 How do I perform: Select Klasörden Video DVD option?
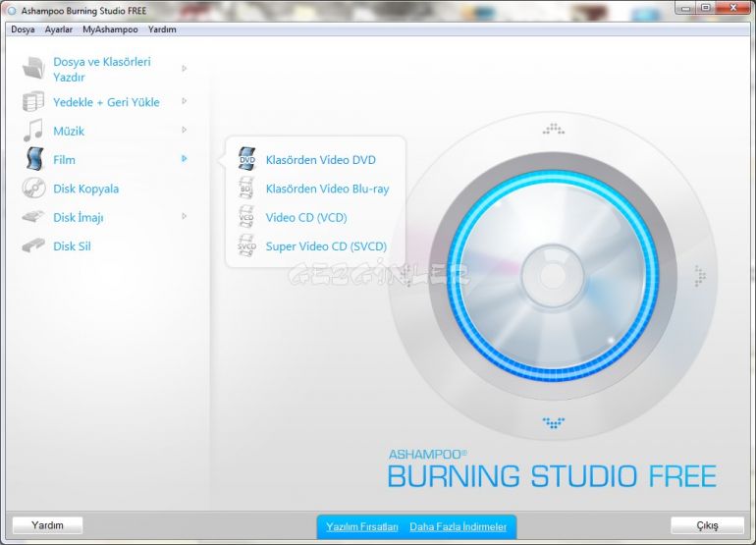(x=321, y=160)
